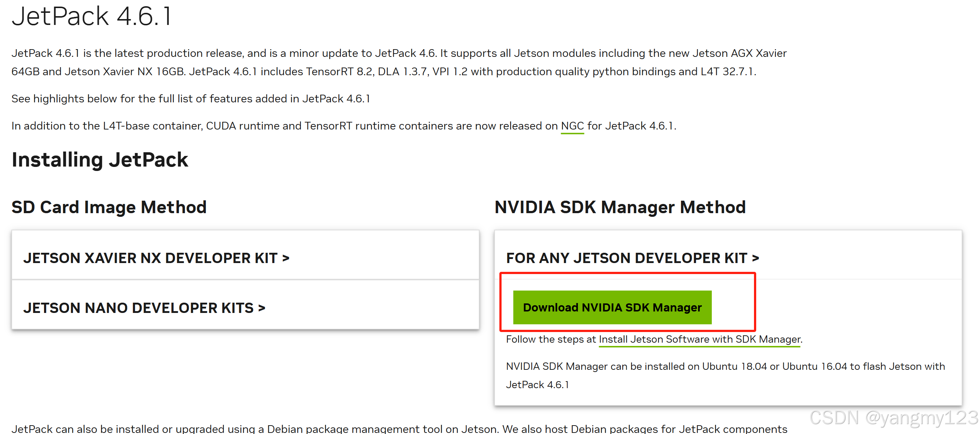Image resolution: width=980 pixels, height=434 pixels.
Task: Click the chevron after Jetson Xavier NX Developer Kit
Action: click(x=286, y=258)
